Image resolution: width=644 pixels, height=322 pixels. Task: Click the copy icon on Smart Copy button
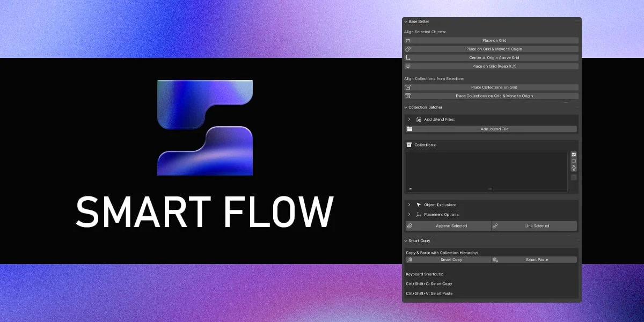point(411,259)
